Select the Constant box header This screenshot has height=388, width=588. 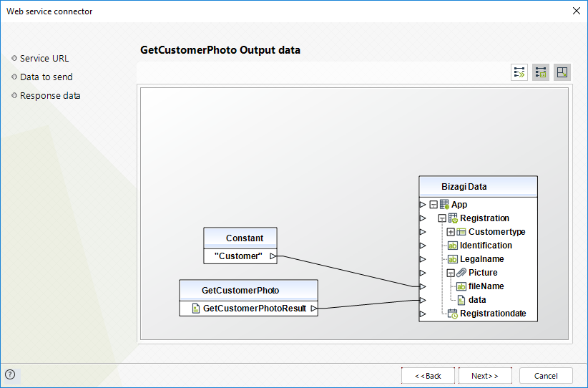(x=240, y=238)
